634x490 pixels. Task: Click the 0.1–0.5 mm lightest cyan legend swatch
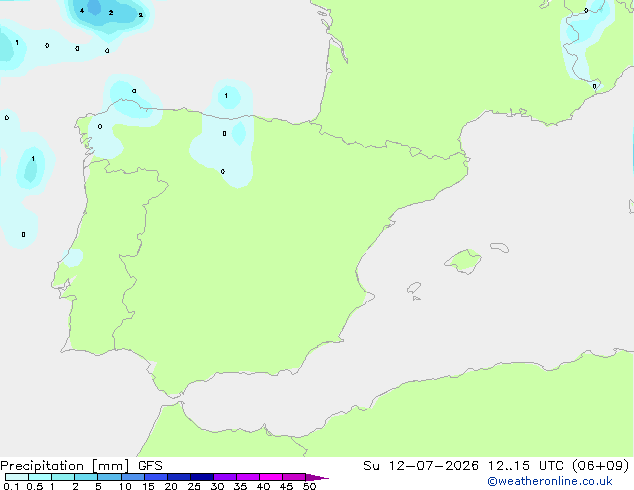coord(17,477)
